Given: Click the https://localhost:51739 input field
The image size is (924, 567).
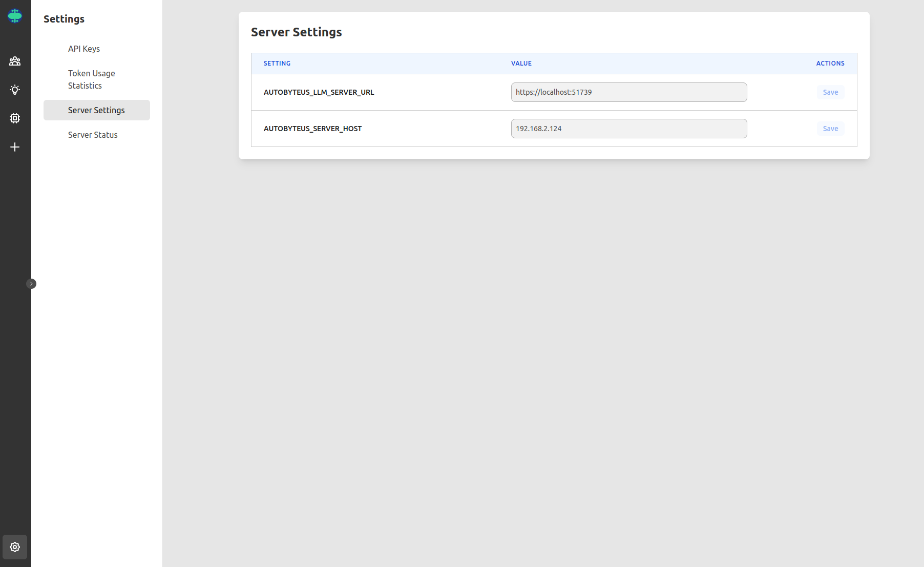Looking at the screenshot, I should point(628,92).
